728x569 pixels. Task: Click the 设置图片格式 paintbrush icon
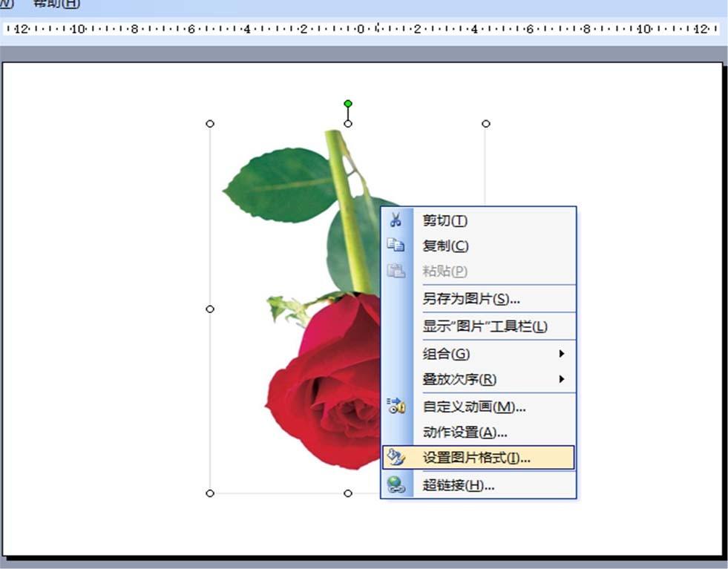coord(396,457)
